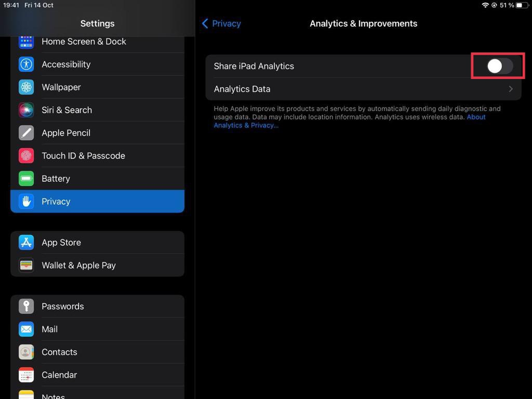The height and width of the screenshot is (399, 532).
Task: Tap the Touch ID fingerprint icon
Action: (x=26, y=156)
